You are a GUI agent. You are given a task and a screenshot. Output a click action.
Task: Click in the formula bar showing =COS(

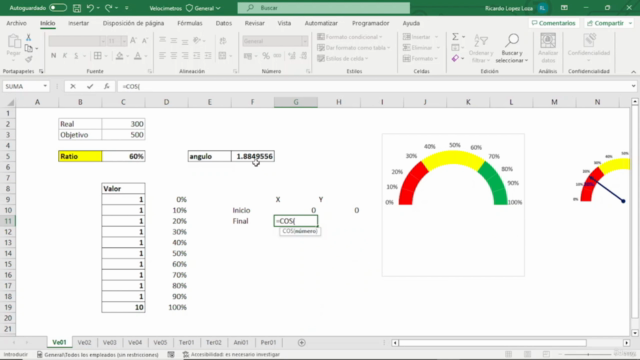(x=373, y=86)
